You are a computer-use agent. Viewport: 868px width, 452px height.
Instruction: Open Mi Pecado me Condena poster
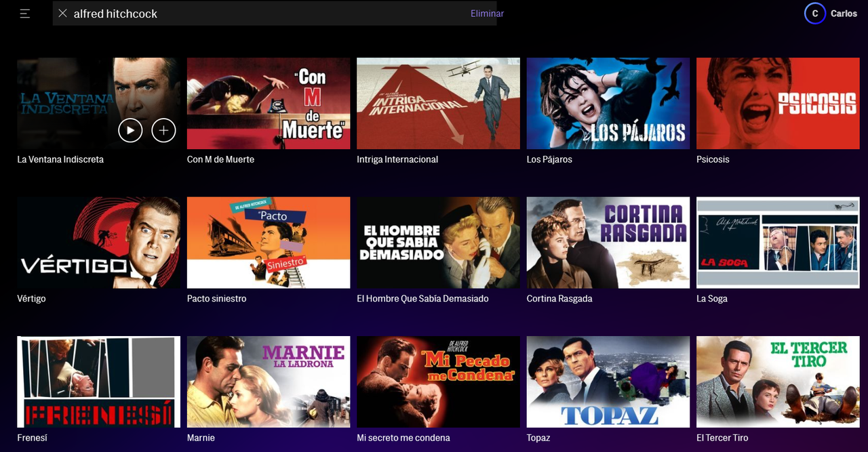tap(438, 382)
